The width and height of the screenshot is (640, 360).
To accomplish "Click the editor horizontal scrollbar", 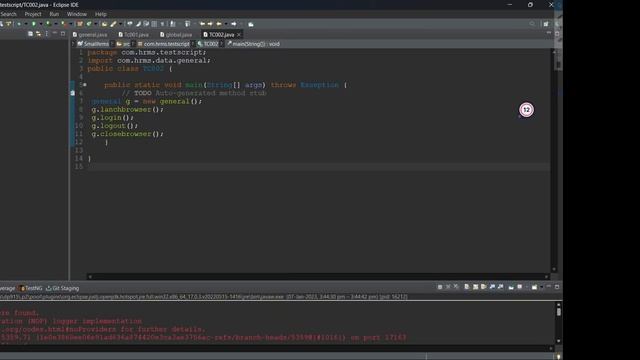I will pyautogui.click(x=318, y=276).
